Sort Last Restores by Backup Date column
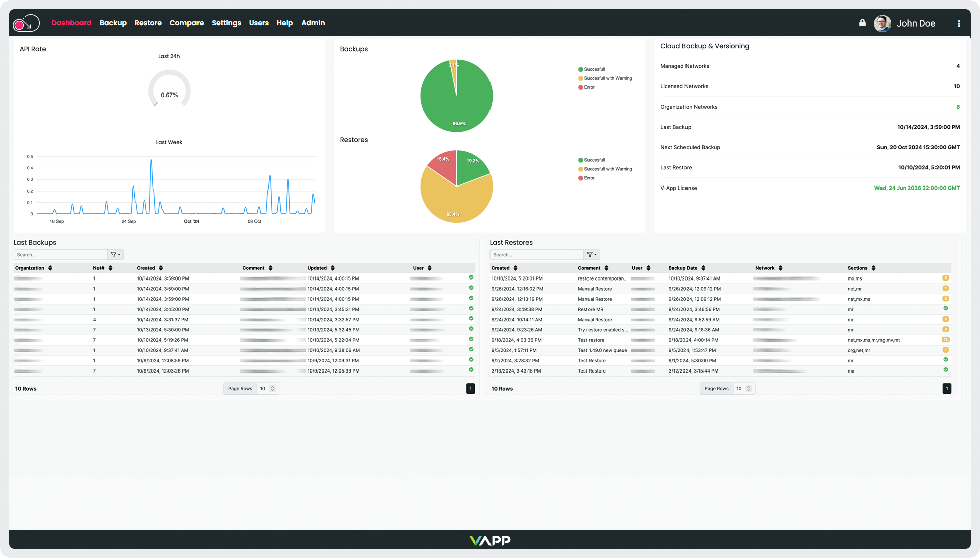 703,268
